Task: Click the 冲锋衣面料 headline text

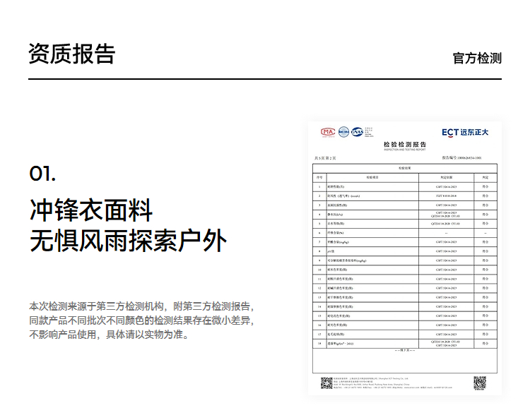Action: [x=91, y=210]
